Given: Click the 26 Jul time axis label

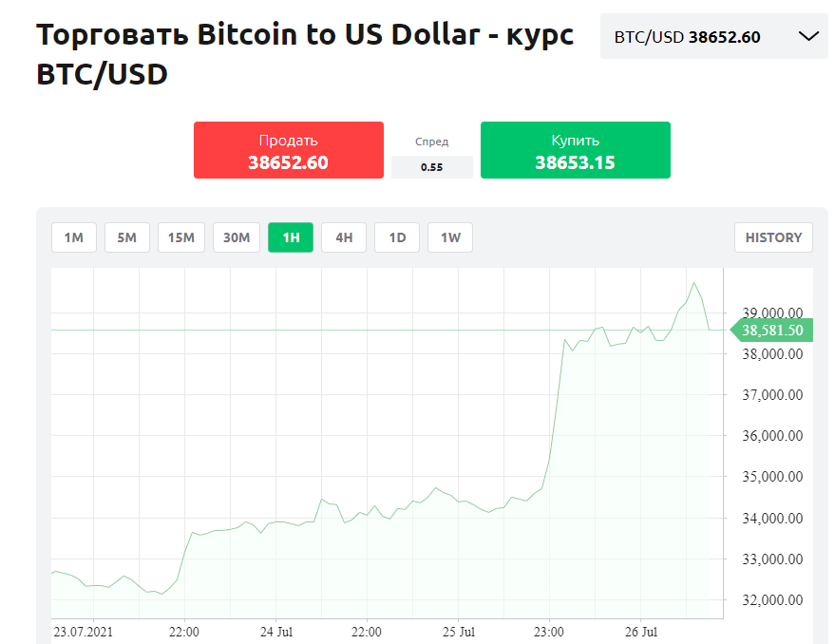Looking at the screenshot, I should 641,633.
